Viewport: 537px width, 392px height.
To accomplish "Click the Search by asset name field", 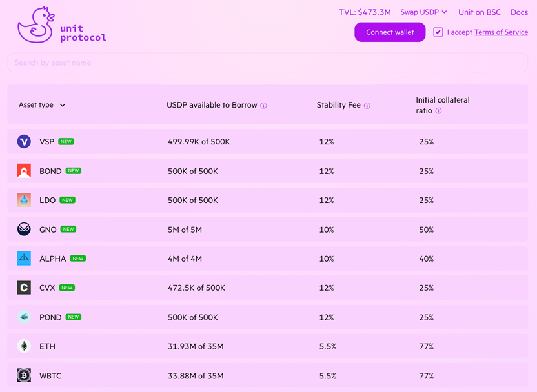I will click(267, 63).
